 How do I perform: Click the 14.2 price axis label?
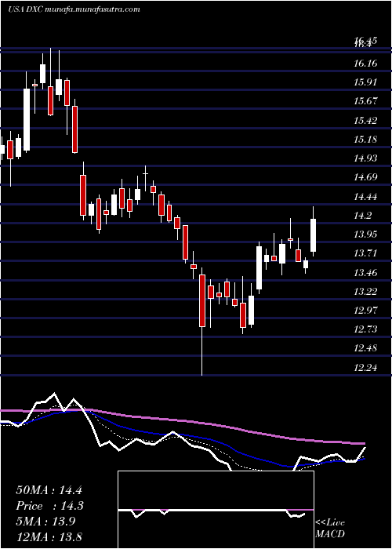click(x=363, y=216)
